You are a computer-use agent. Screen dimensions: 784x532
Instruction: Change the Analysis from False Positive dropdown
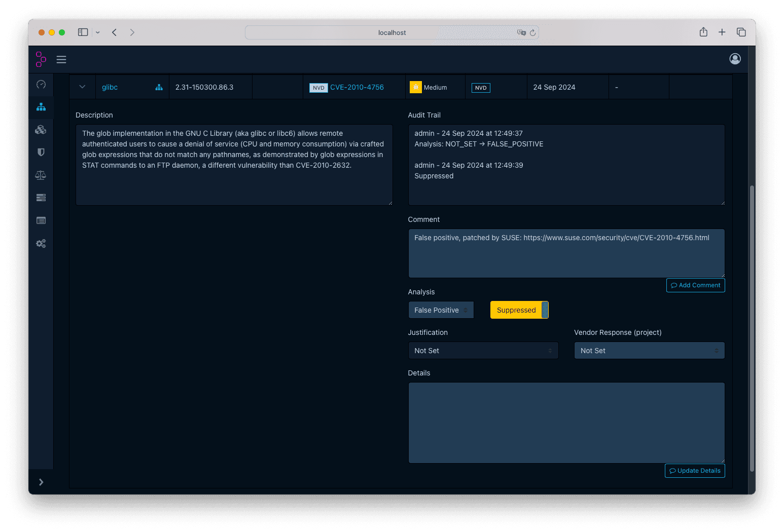point(441,310)
